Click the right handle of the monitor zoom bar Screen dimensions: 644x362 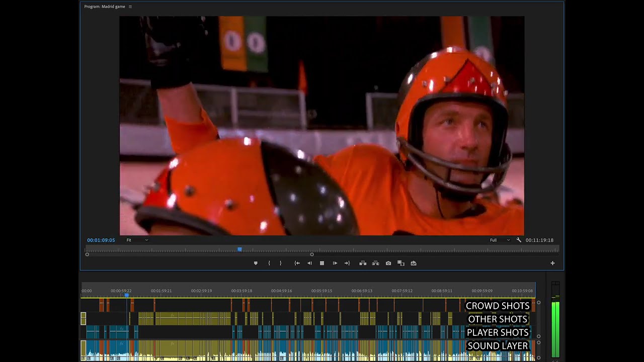click(x=312, y=254)
